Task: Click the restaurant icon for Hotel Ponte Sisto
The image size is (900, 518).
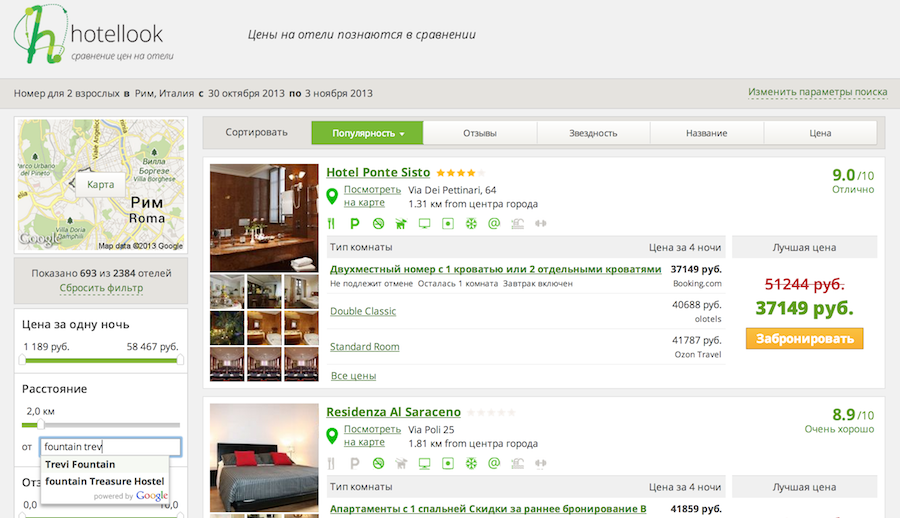Action: [x=331, y=223]
